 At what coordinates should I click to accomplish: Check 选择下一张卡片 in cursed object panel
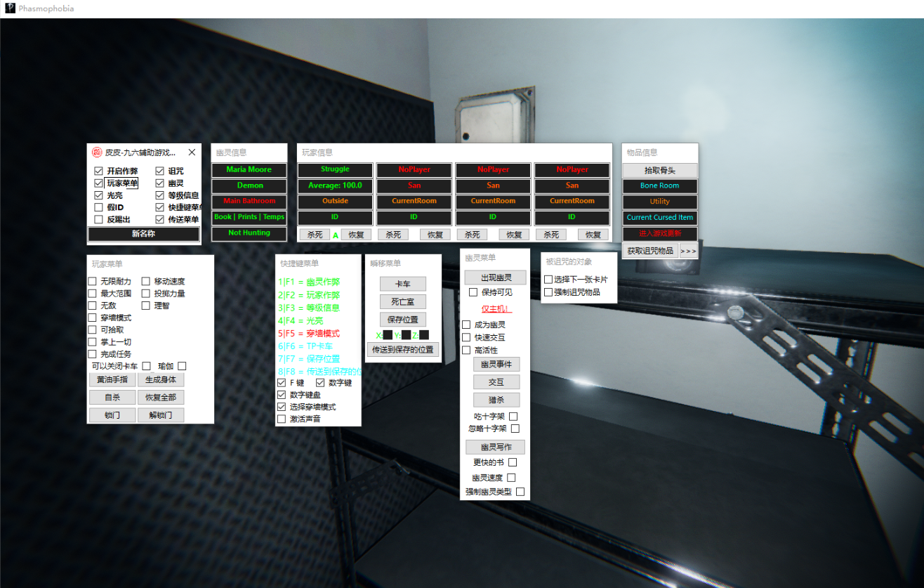point(548,280)
